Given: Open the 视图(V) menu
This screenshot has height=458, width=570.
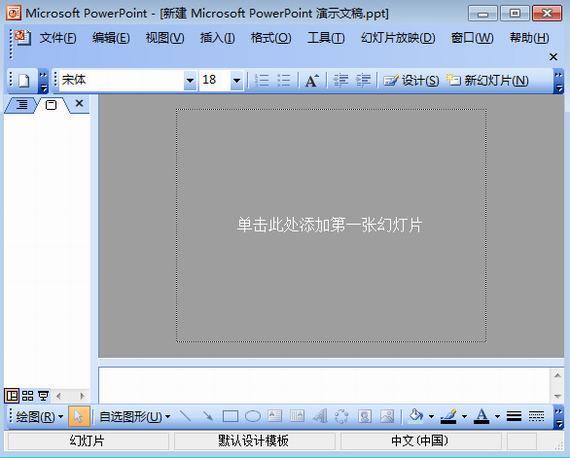Looking at the screenshot, I should point(165,38).
